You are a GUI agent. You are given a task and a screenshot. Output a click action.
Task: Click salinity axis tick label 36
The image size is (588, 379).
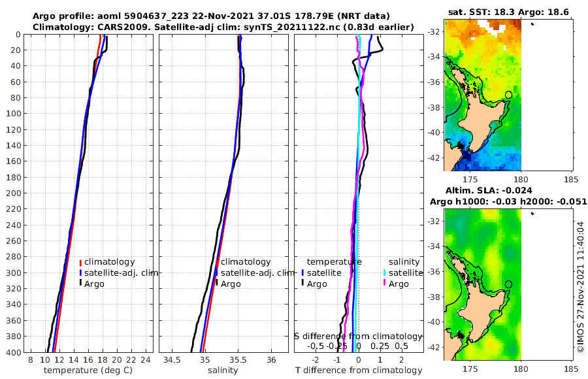click(x=271, y=360)
